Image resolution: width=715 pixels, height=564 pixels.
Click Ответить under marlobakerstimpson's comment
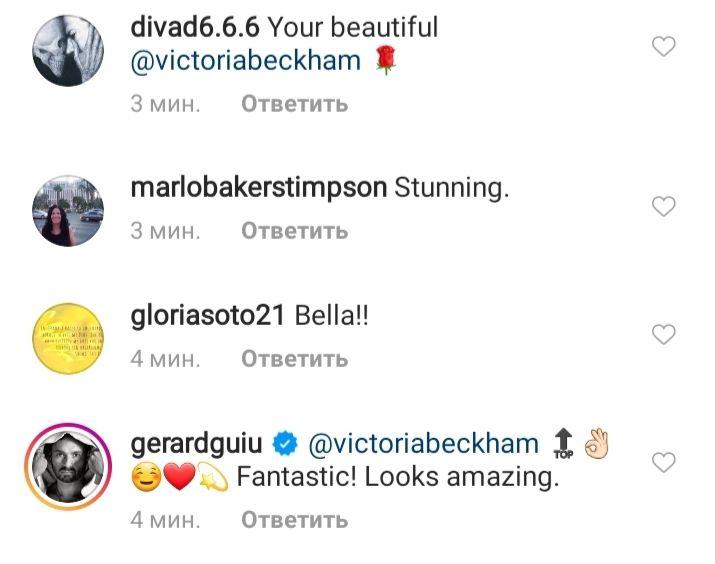coord(295,231)
